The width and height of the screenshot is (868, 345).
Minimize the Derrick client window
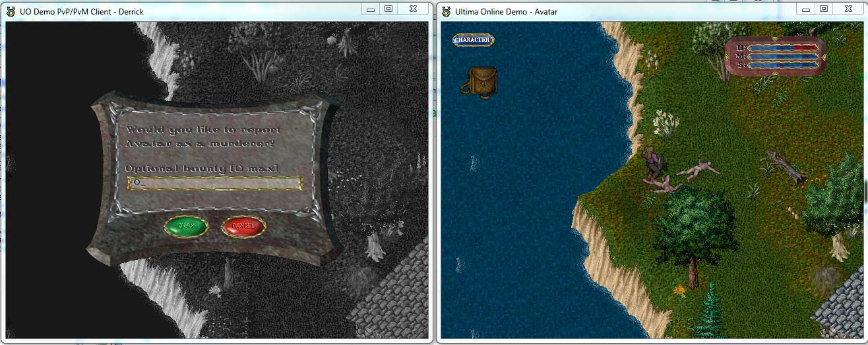[x=371, y=9]
